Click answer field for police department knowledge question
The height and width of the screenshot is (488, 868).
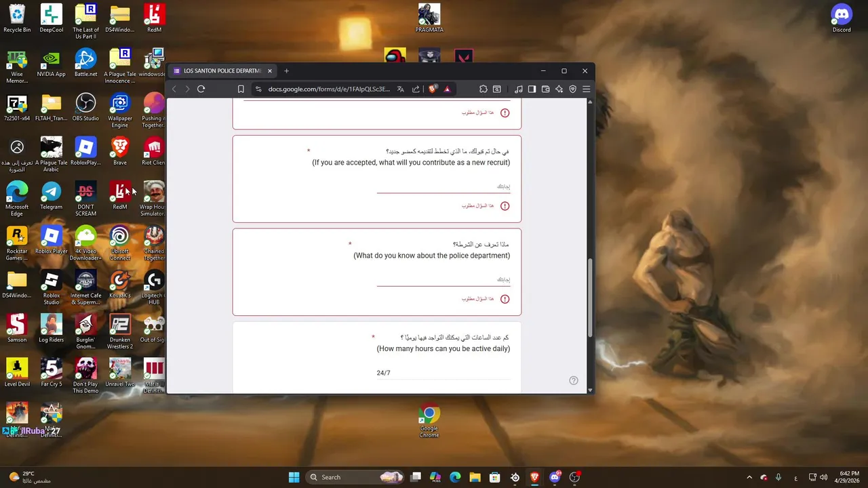click(x=443, y=279)
